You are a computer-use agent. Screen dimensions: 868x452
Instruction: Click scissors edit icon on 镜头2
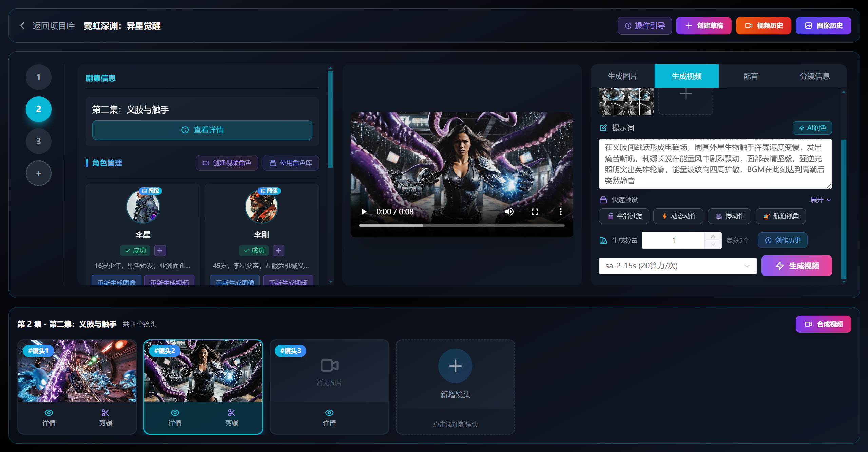(231, 413)
